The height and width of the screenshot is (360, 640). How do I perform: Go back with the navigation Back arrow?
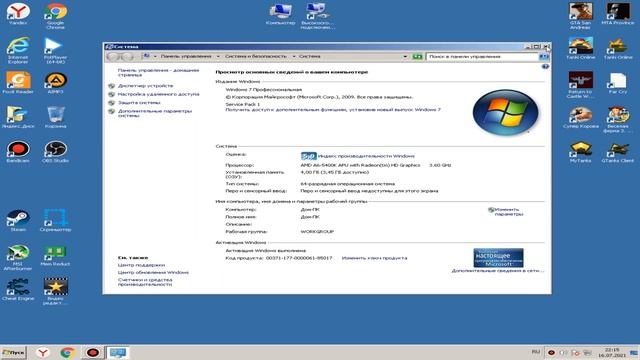(113, 56)
